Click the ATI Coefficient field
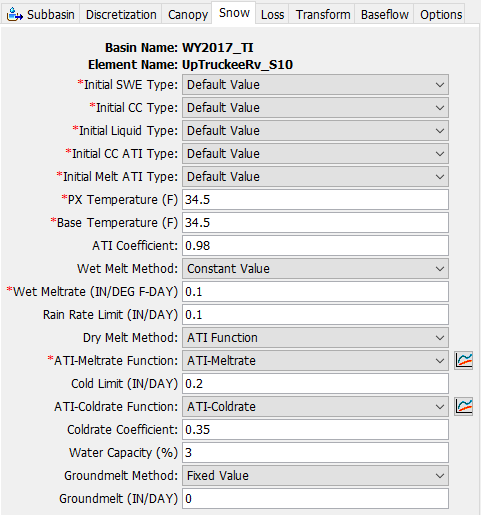 (315, 246)
